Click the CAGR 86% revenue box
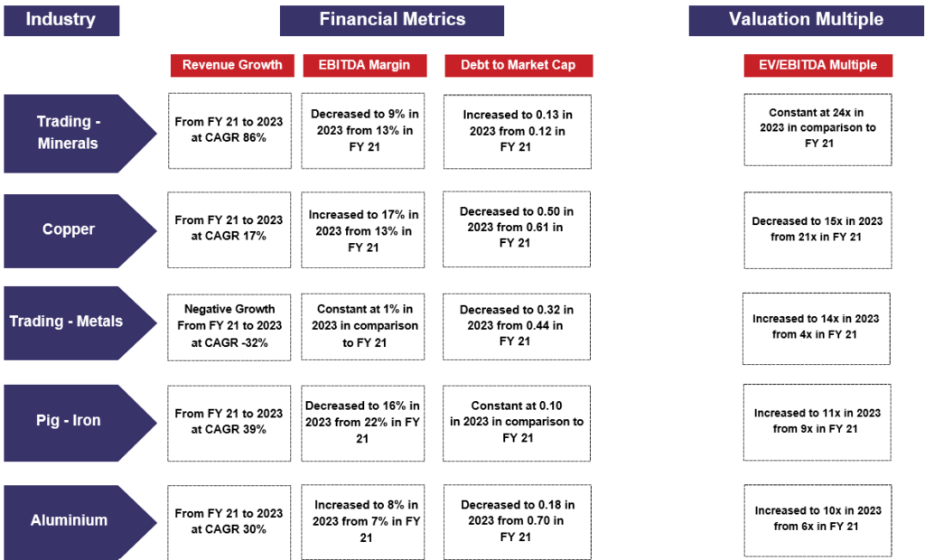The width and height of the screenshot is (925, 560). coord(229,130)
